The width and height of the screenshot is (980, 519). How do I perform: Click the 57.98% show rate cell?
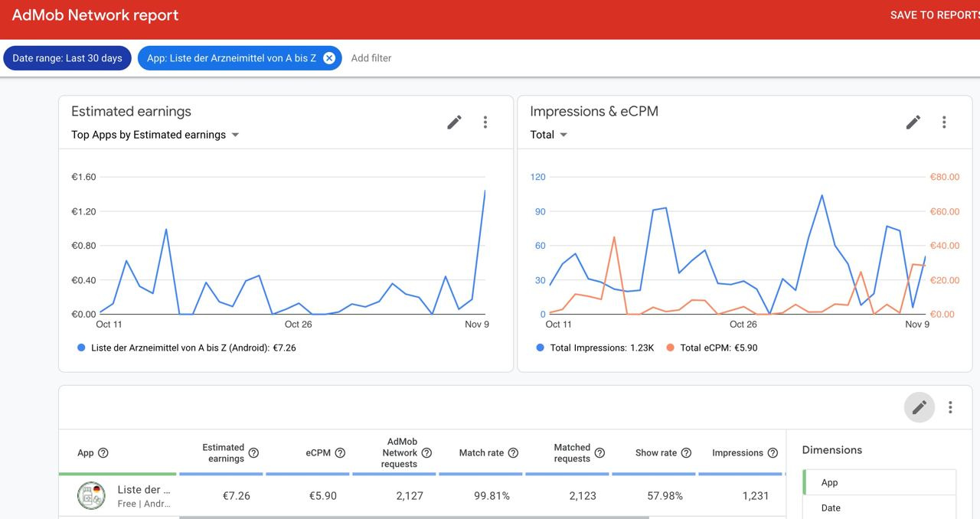click(665, 496)
